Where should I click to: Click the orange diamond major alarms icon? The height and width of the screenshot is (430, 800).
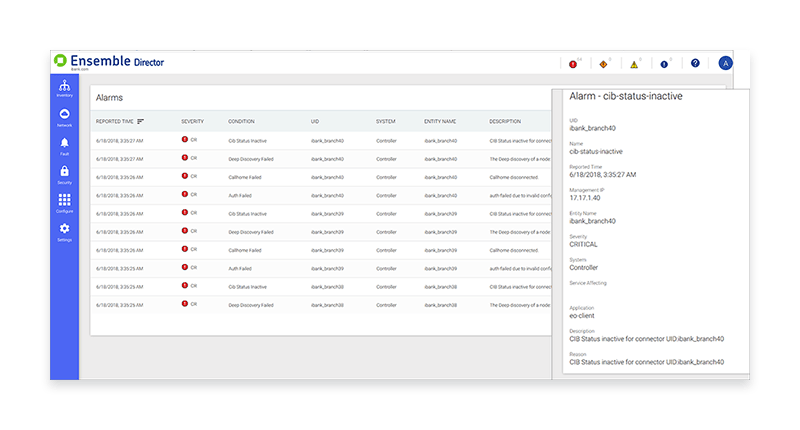pos(603,64)
